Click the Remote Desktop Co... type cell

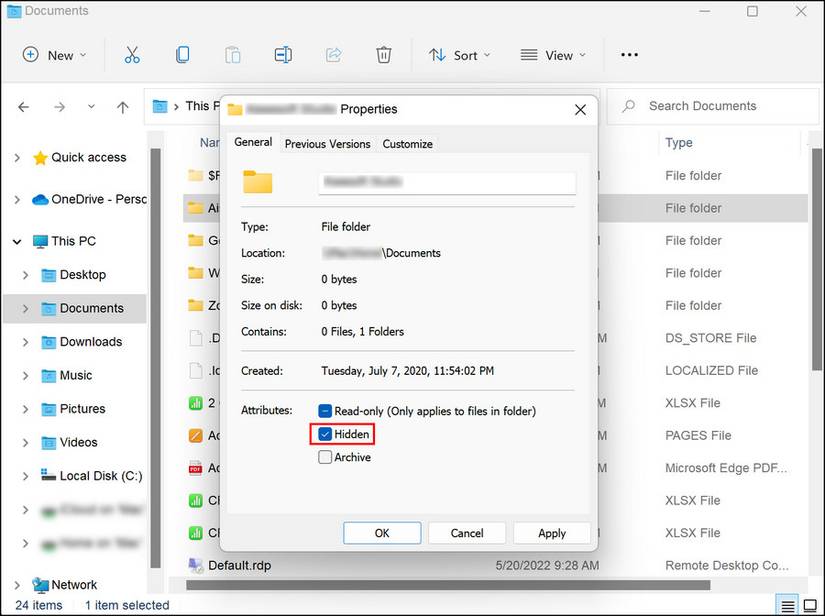pyautogui.click(x=727, y=565)
